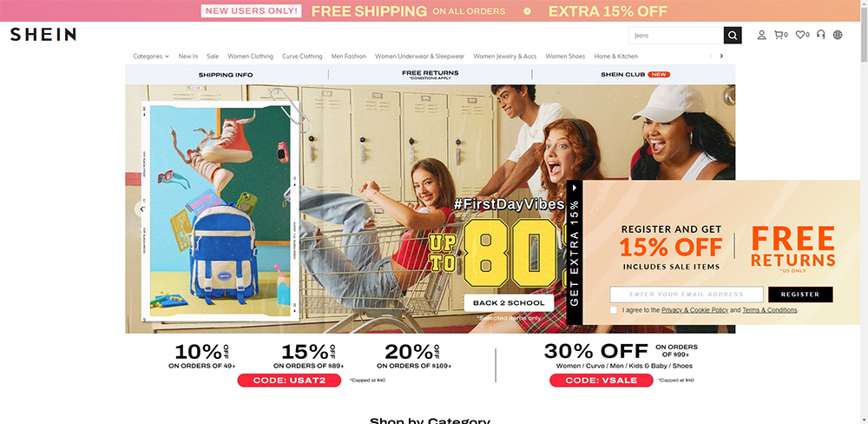Check the Privacy & Cookie Policy agreement box
The image size is (868, 424).
[x=614, y=310]
